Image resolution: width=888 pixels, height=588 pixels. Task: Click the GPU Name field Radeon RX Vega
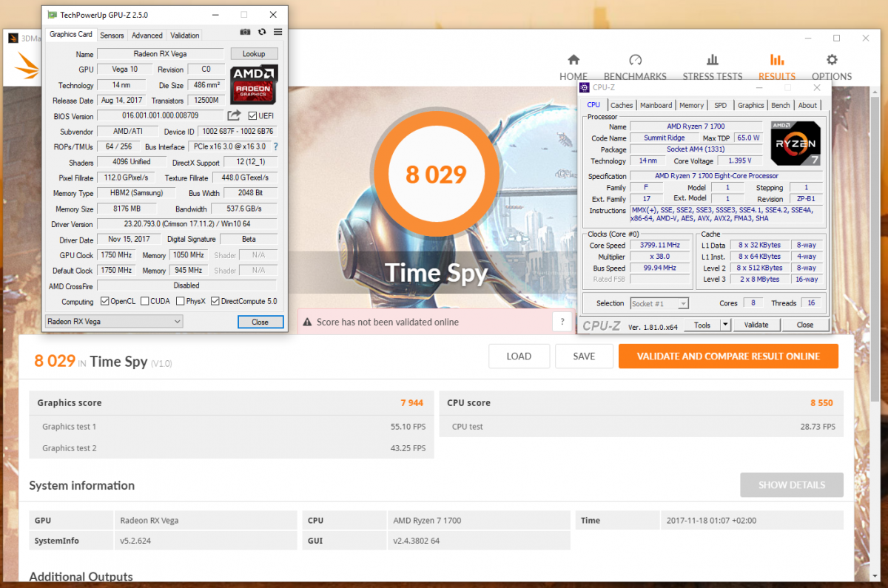[x=161, y=53]
